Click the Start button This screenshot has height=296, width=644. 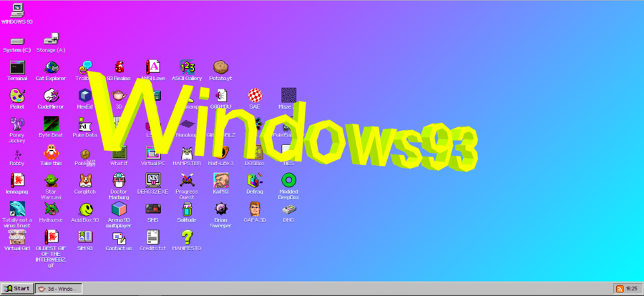coord(18,289)
